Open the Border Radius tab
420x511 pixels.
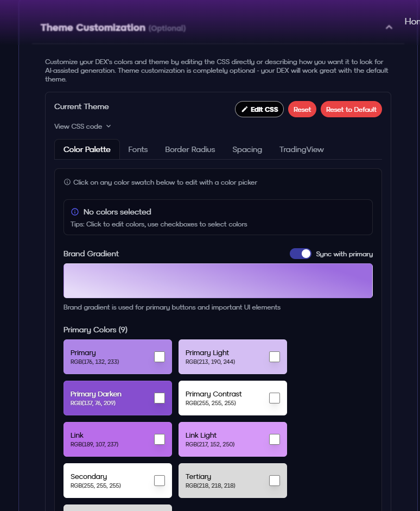(x=190, y=149)
